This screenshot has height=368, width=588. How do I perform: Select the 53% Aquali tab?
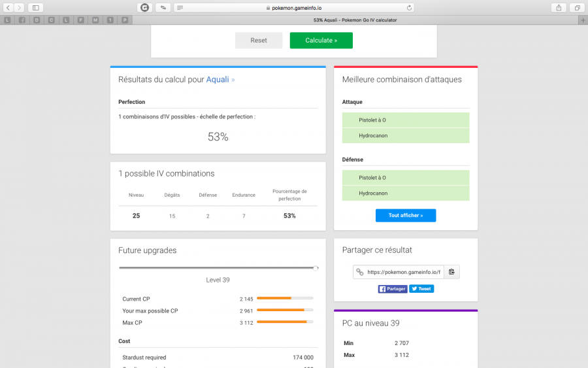[x=355, y=20]
